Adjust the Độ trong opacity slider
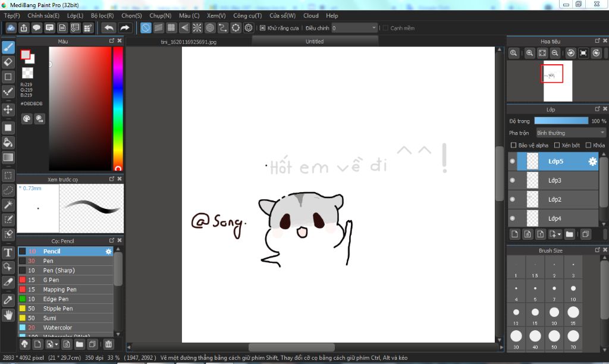Viewport: 609px width, 364px height. pos(561,121)
